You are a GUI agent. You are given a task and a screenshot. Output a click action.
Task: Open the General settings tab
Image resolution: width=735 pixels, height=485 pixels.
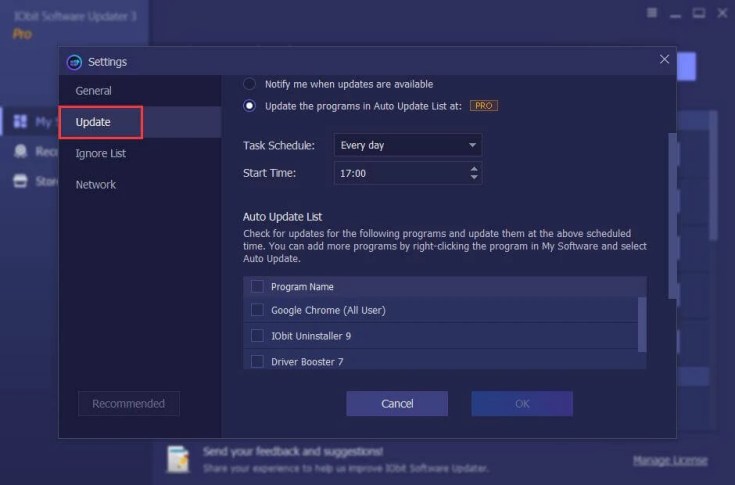93,91
